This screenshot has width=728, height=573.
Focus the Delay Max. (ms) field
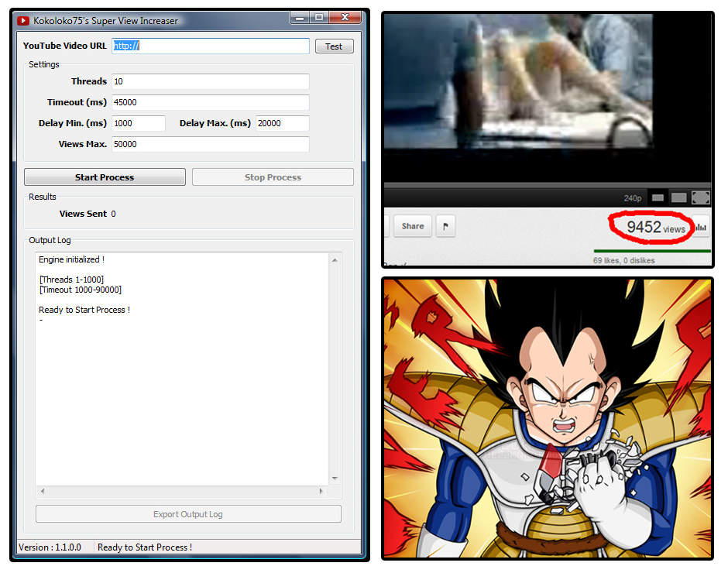pyautogui.click(x=282, y=123)
